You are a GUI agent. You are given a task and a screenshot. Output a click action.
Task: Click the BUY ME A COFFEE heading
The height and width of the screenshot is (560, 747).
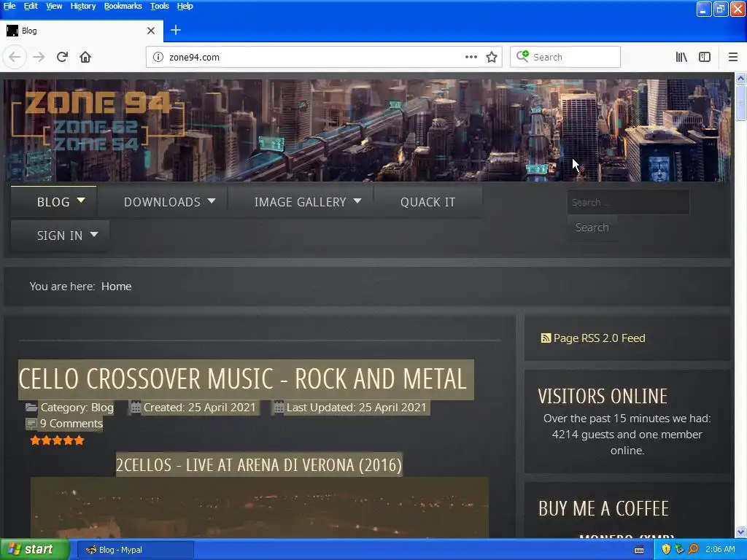click(x=603, y=508)
